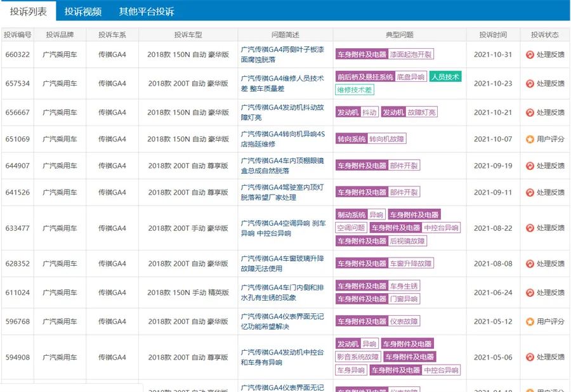
Task: Click the 漆面起泡开裂 issue tag
Action: [x=410, y=55]
